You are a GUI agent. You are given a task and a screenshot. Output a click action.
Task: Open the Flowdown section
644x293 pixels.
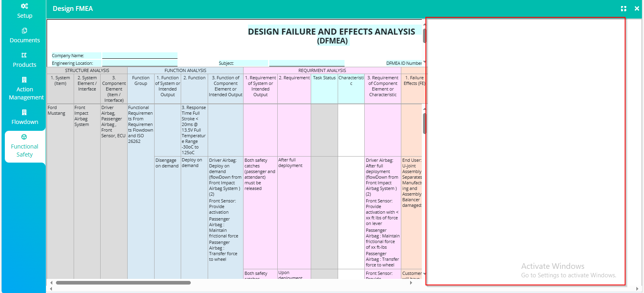pyautogui.click(x=25, y=117)
